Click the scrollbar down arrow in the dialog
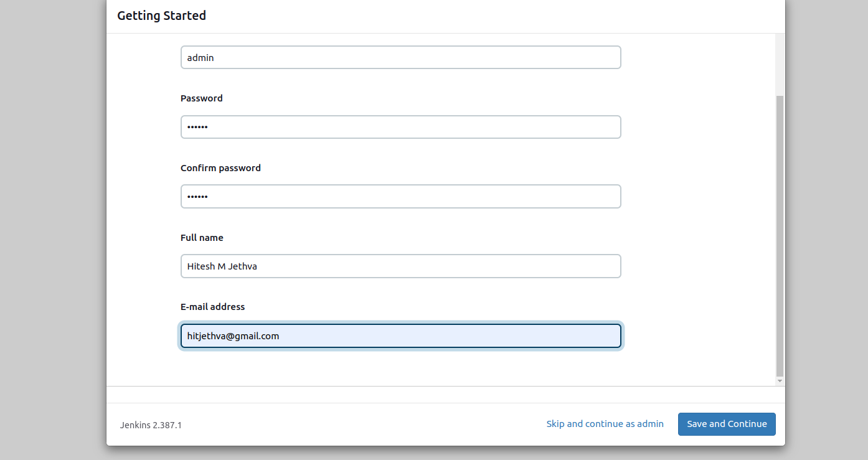Viewport: 868px width, 460px height. (780, 381)
